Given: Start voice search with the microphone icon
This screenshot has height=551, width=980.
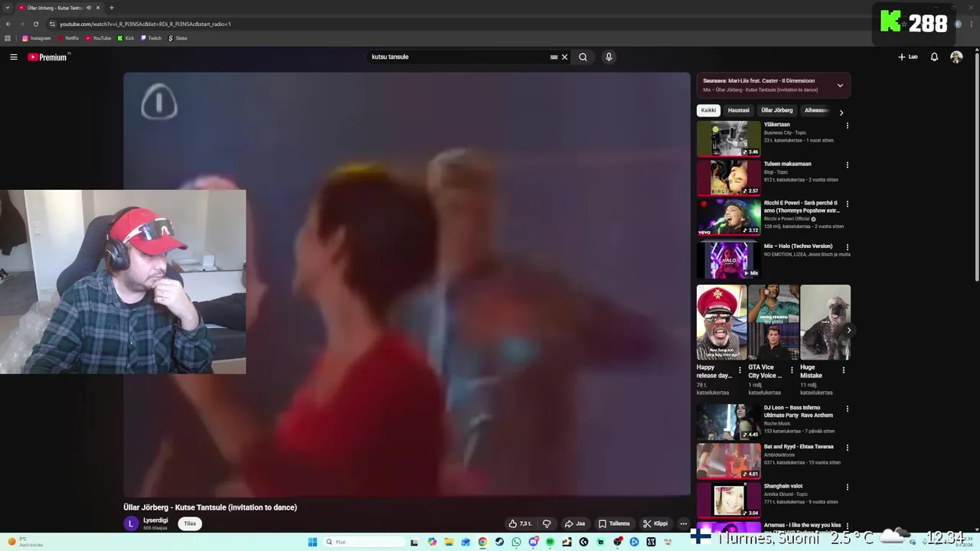Looking at the screenshot, I should click(609, 57).
